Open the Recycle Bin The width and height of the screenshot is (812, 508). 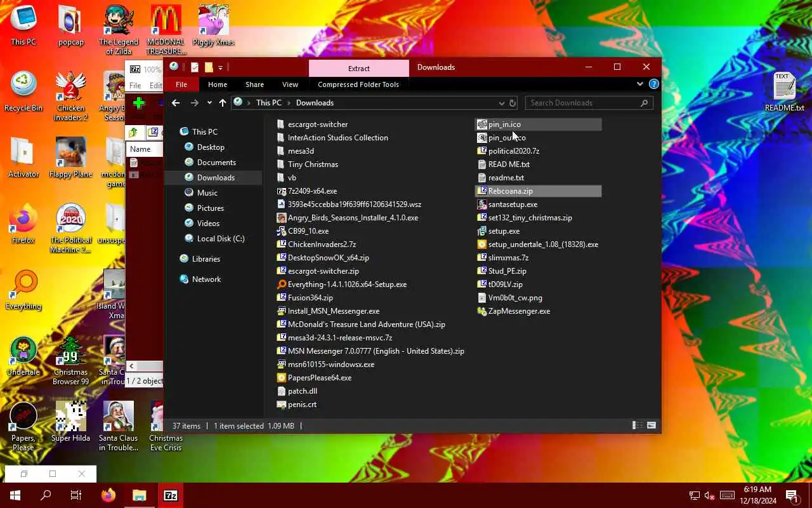coord(23,92)
